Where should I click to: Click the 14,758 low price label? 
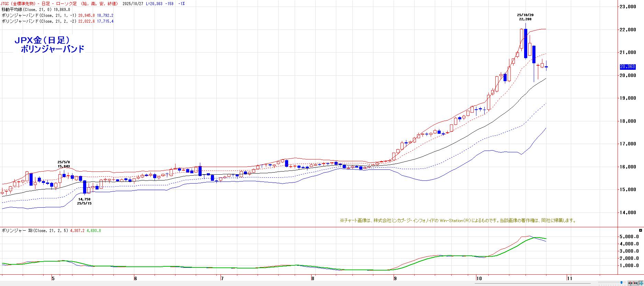[84, 199]
